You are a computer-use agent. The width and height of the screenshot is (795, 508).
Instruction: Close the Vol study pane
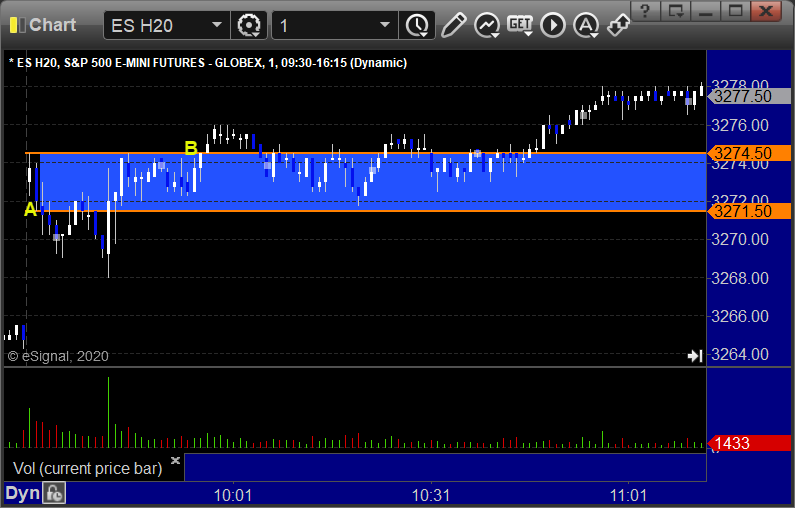[175, 460]
